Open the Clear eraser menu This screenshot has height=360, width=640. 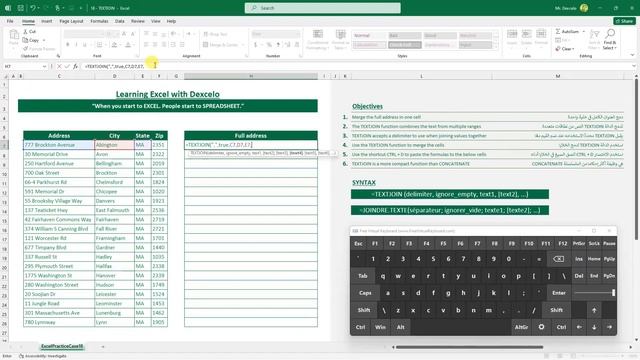pos(565,49)
